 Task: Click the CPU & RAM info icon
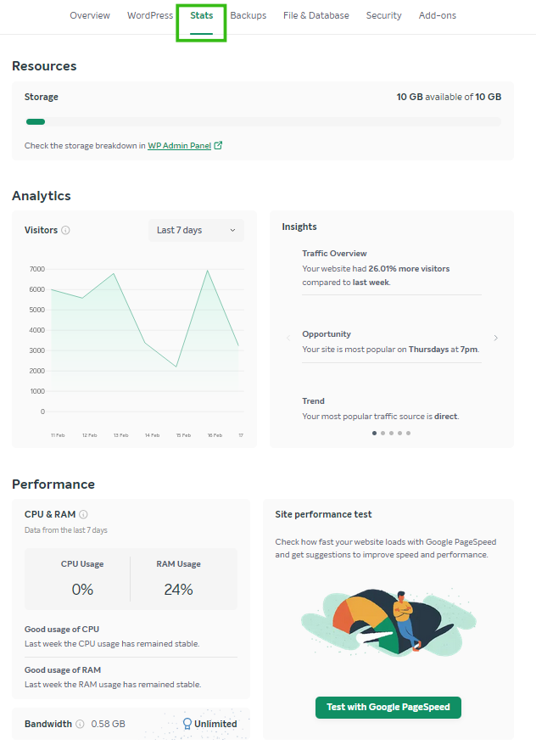pyautogui.click(x=83, y=514)
